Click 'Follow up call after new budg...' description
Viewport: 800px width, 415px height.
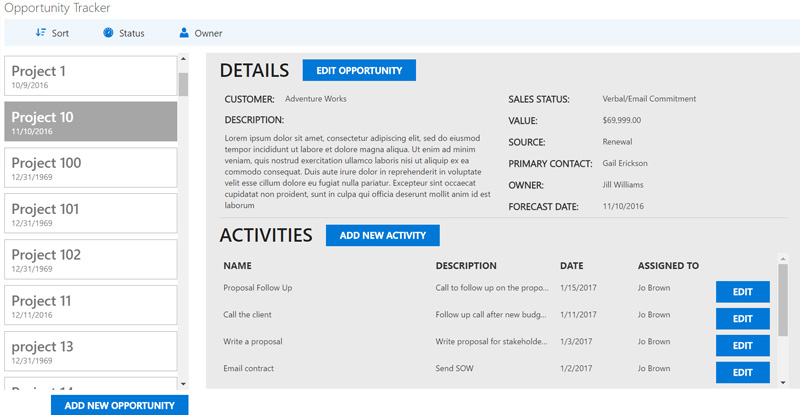pyautogui.click(x=491, y=314)
